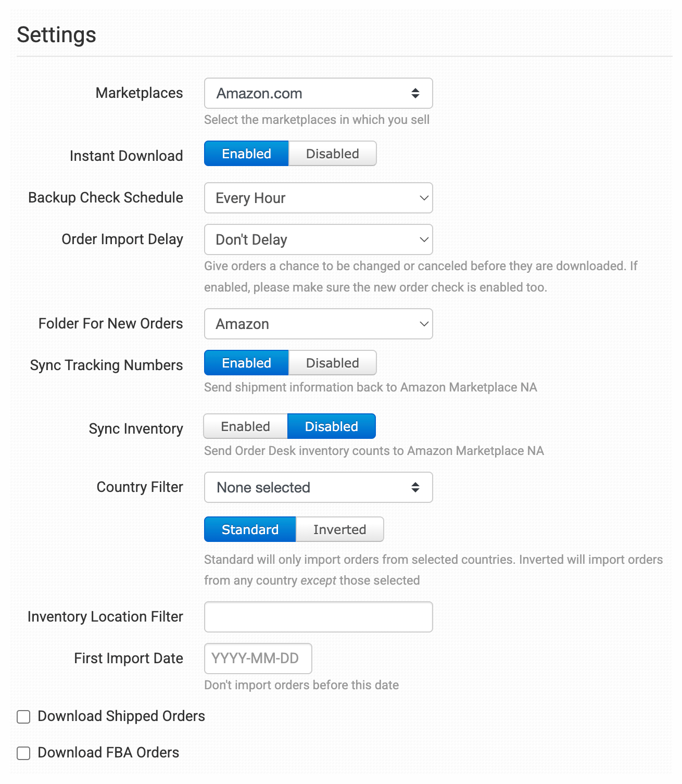Open the Order Import Delay dropdown

tap(318, 239)
